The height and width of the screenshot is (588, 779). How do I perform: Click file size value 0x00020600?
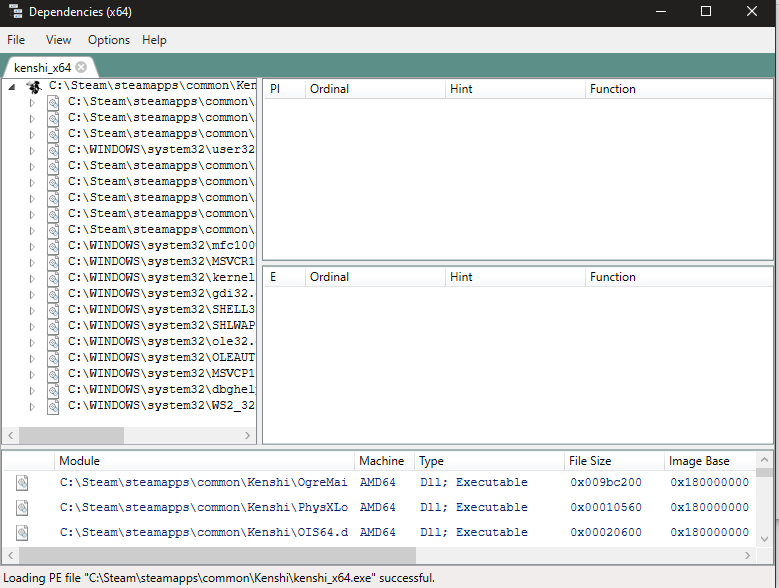coord(606,532)
